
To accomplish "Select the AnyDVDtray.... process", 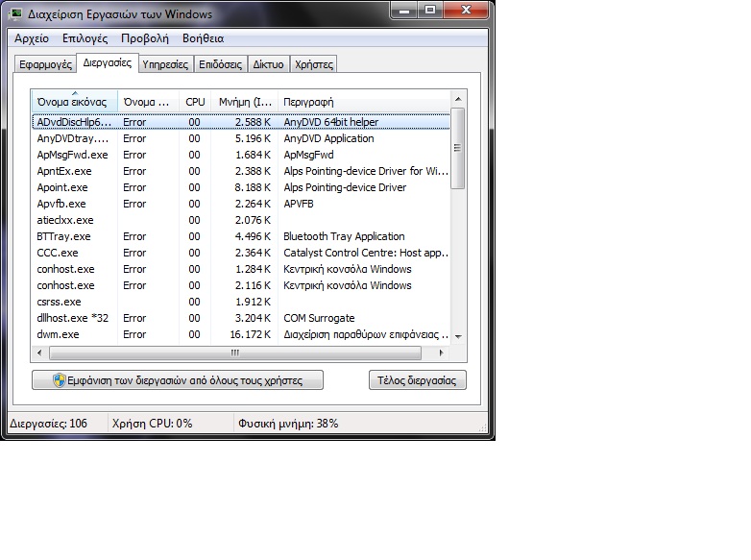I will click(x=241, y=138).
